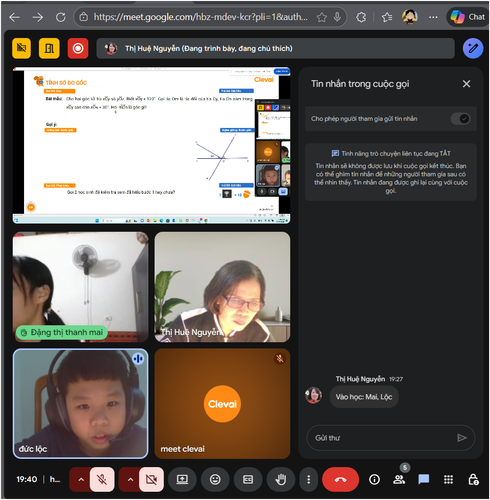The width and height of the screenshot is (490, 500).
Task: Select Thị Huệ Nguyễn video tile
Action: pyautogui.click(x=222, y=287)
